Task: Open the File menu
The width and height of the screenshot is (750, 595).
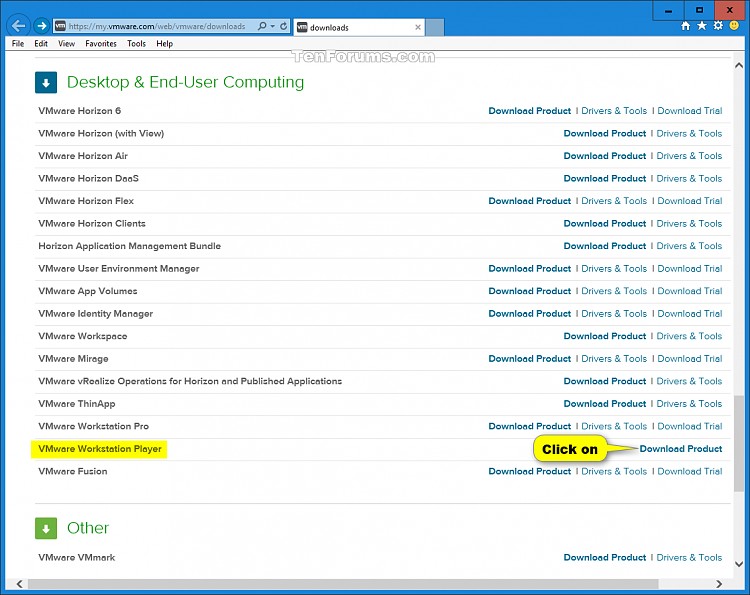Action: (x=18, y=44)
